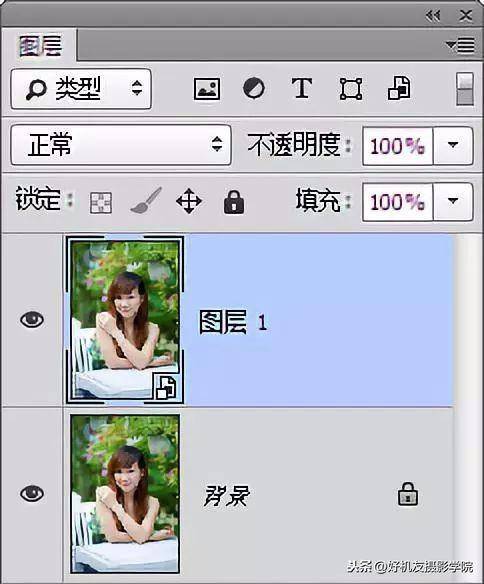This screenshot has height=584, width=484.
Task: Filter for smart objects
Action: pos(399,89)
